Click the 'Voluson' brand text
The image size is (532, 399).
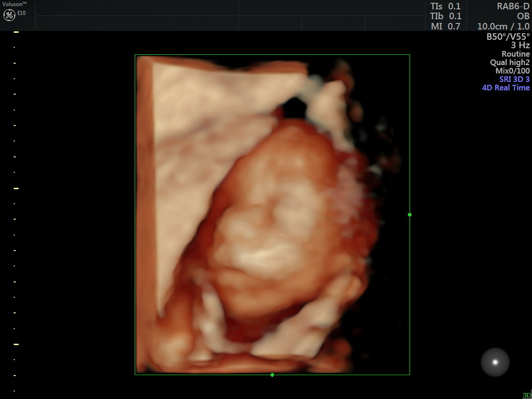tap(13, 4)
